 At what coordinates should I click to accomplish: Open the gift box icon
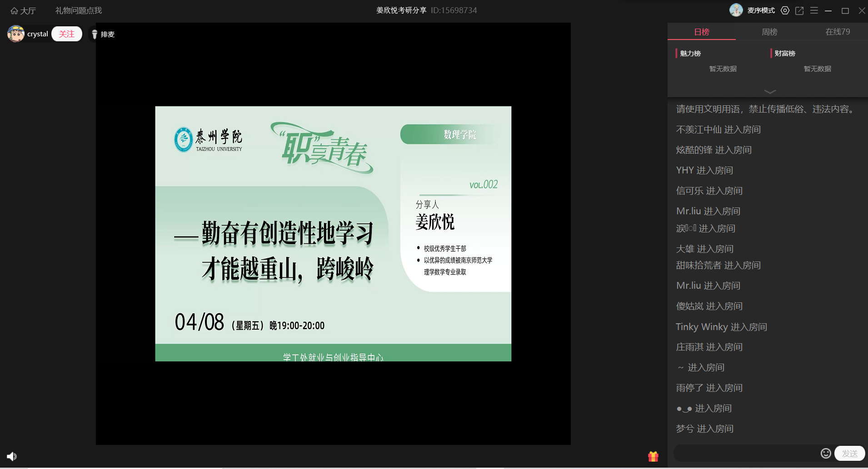click(x=653, y=456)
